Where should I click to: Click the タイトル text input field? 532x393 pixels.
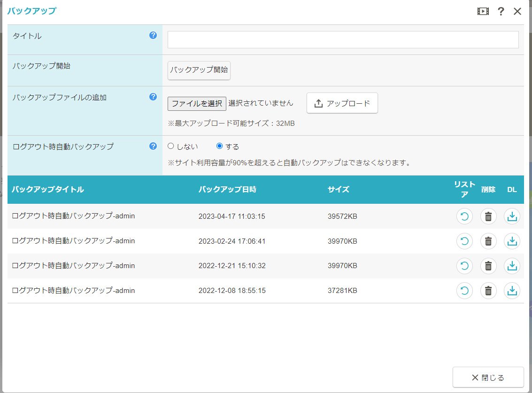(343, 40)
